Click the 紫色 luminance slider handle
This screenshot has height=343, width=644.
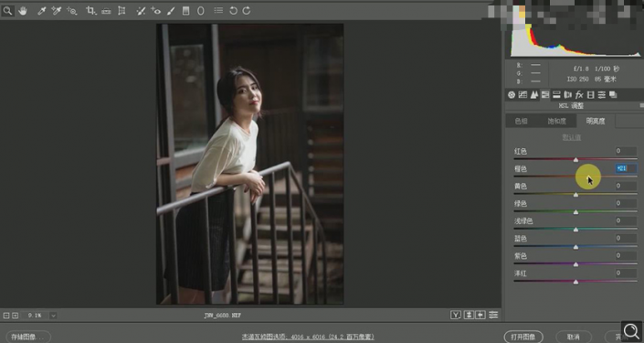coord(575,264)
